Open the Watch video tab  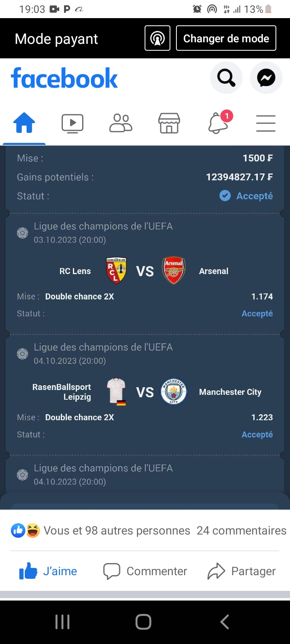click(x=72, y=123)
